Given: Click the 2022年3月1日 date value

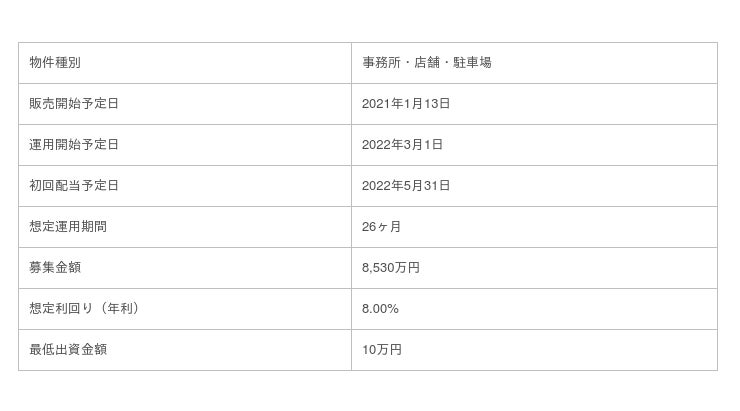Looking at the screenshot, I should [402, 145].
